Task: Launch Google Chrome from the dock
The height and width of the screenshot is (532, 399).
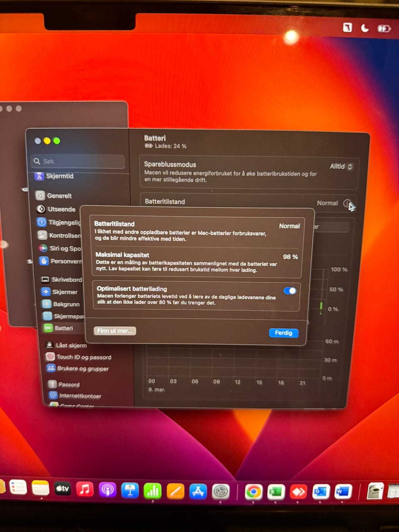Action: pos(254,492)
